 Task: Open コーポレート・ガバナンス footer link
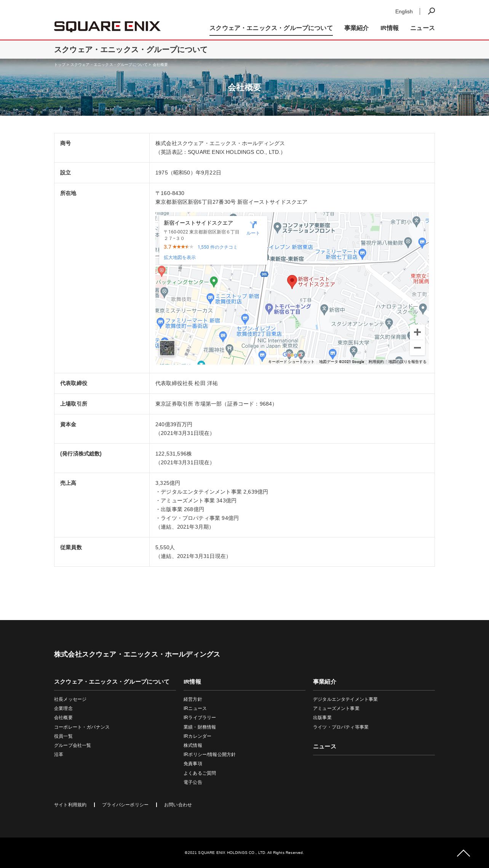click(82, 727)
